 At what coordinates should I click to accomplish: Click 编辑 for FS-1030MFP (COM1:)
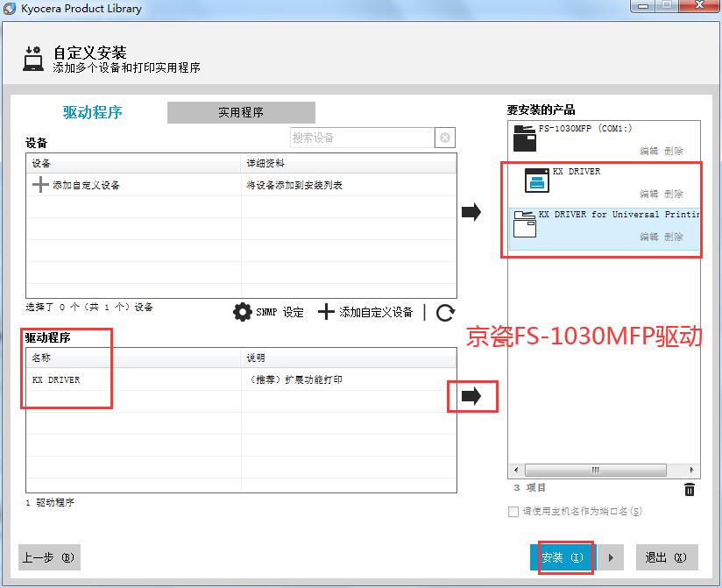(648, 151)
